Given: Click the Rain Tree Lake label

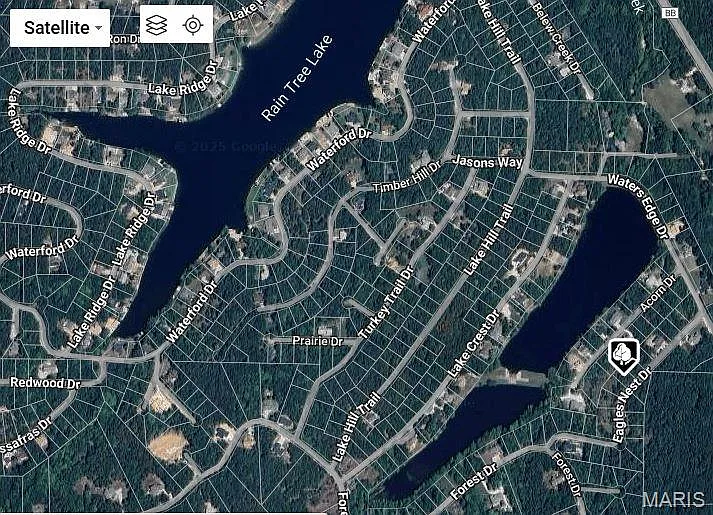Looking at the screenshot, I should point(297,78).
